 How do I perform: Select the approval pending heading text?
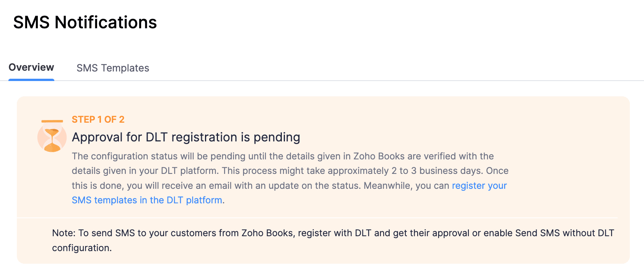(x=185, y=137)
